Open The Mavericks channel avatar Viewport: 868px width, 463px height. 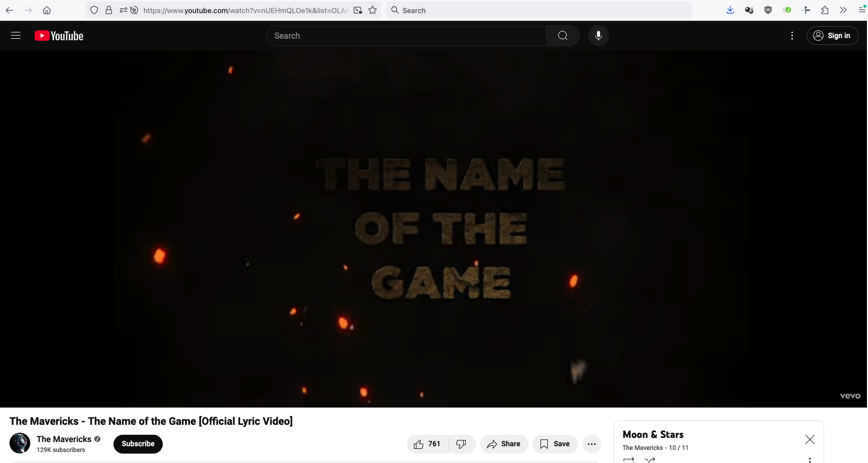pyautogui.click(x=20, y=443)
